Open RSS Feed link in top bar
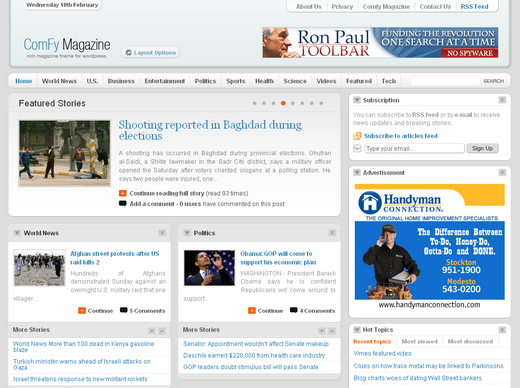520x388 pixels. 474,6
